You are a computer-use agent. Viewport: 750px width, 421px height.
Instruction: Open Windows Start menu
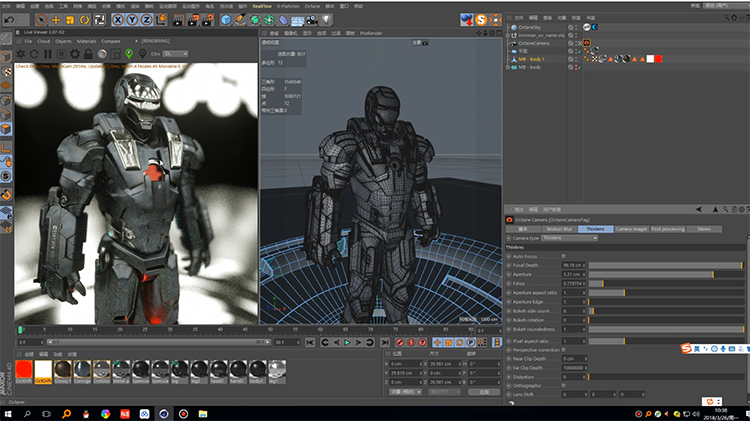[x=8, y=414]
